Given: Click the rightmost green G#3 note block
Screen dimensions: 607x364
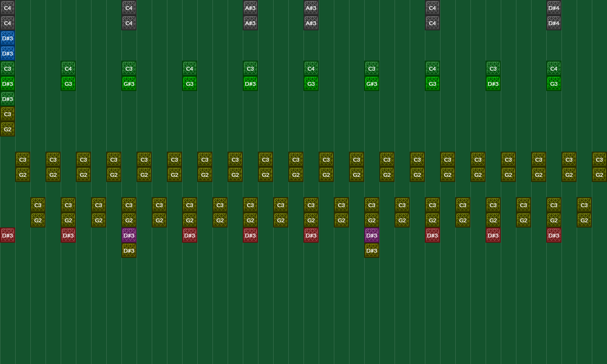Looking at the screenshot, I should 372,84.
